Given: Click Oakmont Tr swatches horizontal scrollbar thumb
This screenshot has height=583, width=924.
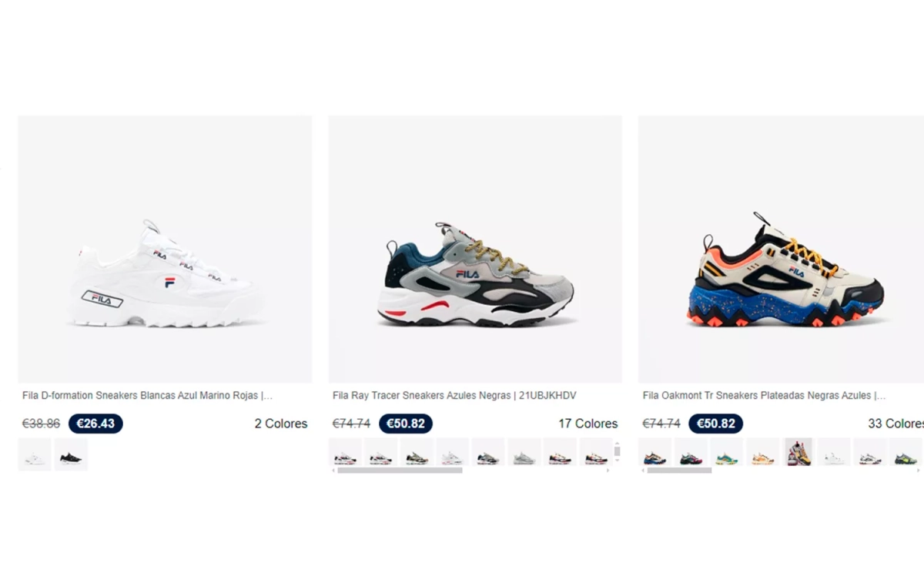Looking at the screenshot, I should coord(679,470).
